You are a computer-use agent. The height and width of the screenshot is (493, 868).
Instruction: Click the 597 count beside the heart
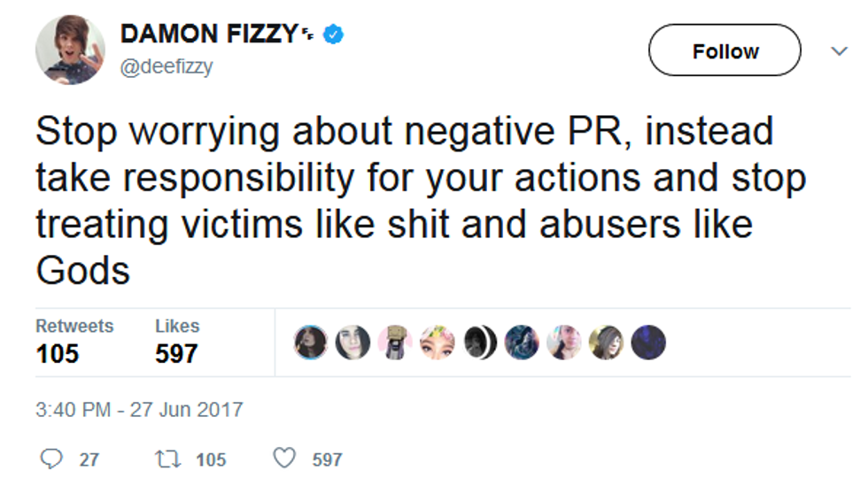(327, 459)
